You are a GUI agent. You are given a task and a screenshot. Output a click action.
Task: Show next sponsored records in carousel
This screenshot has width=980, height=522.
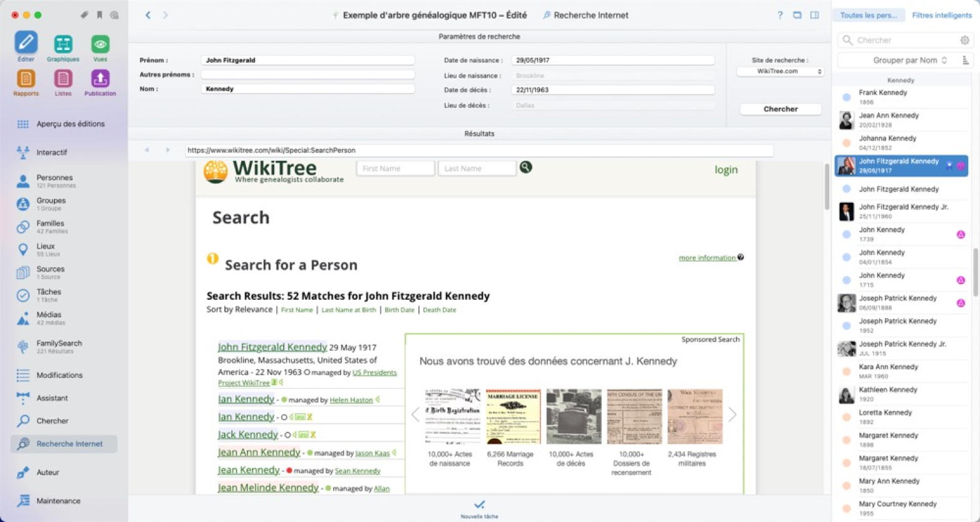click(x=732, y=414)
